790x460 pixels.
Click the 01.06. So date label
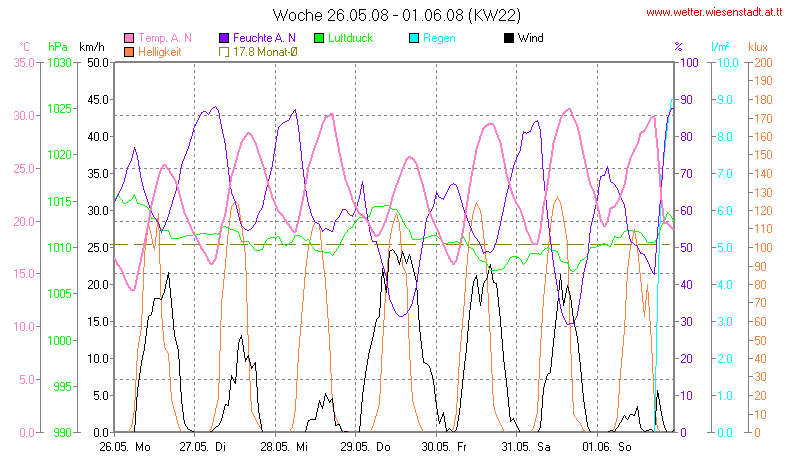607,447
